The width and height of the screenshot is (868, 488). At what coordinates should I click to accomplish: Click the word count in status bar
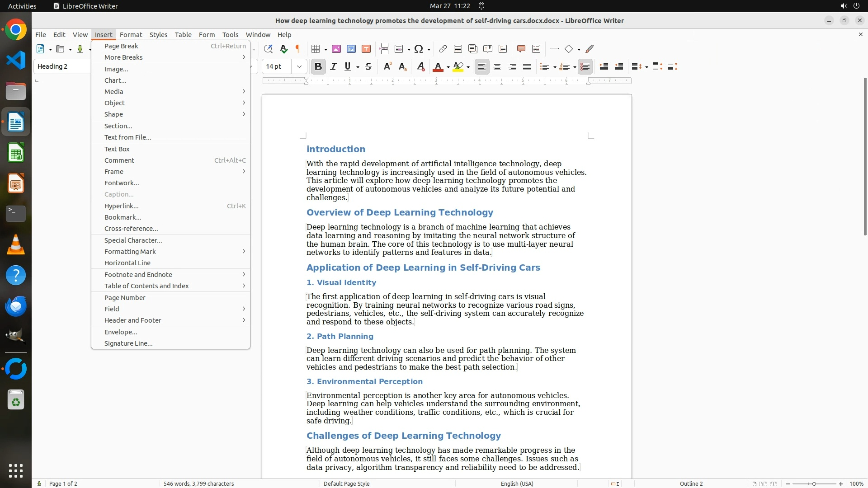pyautogui.click(x=198, y=483)
